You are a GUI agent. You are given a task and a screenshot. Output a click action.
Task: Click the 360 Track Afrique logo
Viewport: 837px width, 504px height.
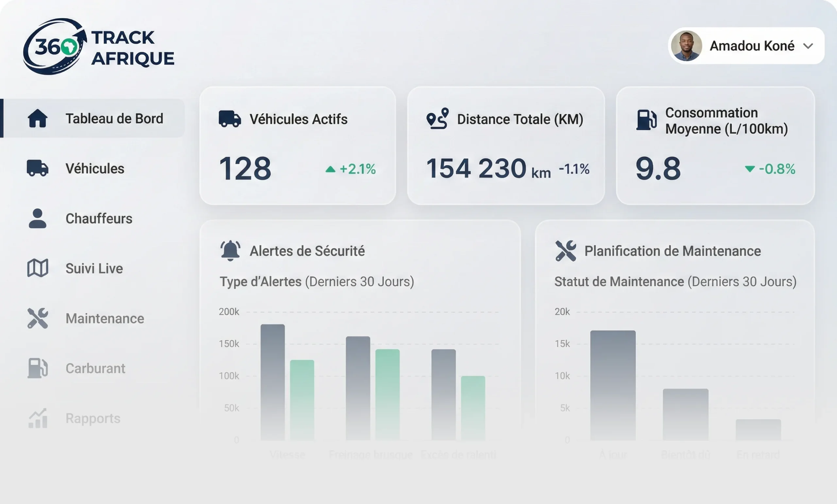tap(98, 46)
